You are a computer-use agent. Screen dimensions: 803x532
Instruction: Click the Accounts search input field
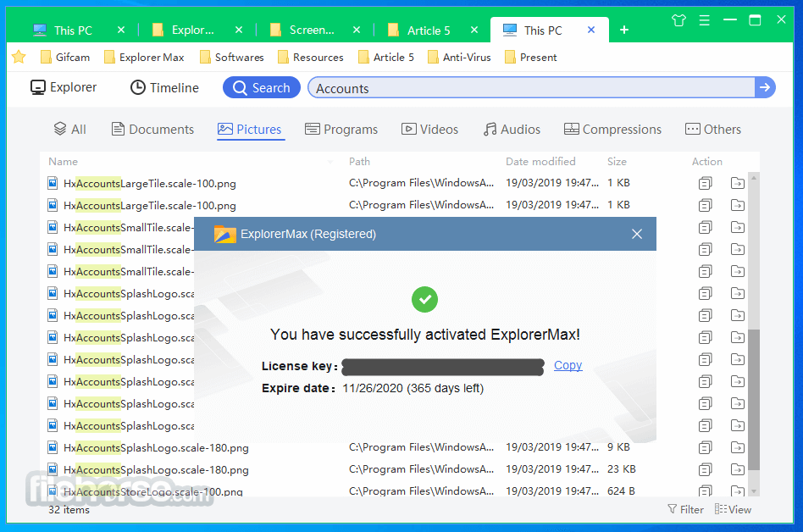click(532, 88)
